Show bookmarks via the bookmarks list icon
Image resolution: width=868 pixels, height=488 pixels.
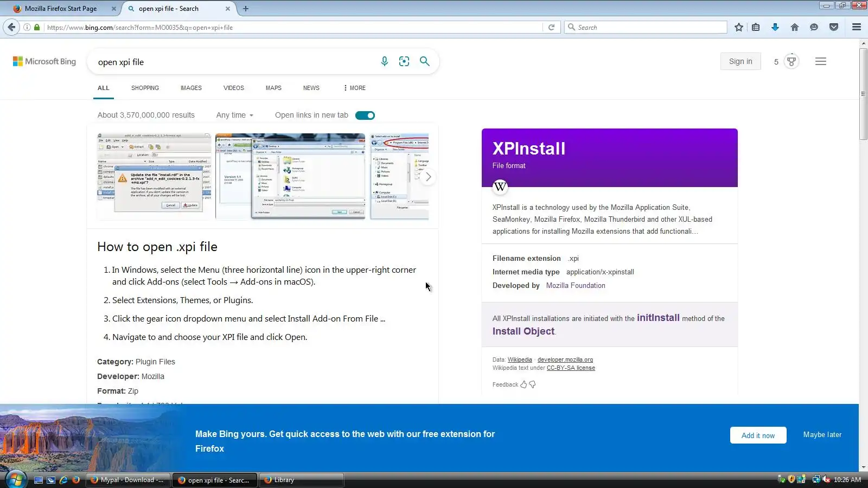click(x=756, y=27)
